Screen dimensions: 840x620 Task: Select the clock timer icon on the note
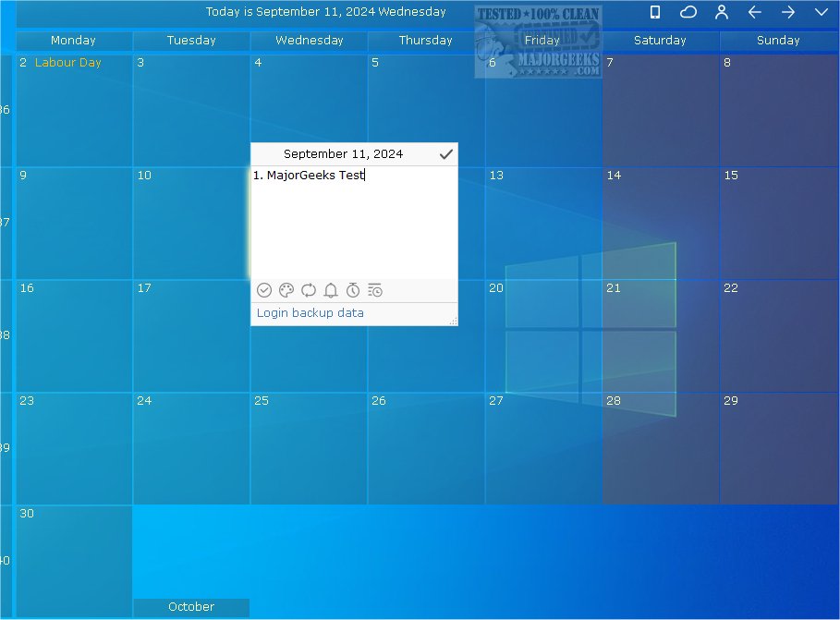coord(353,290)
